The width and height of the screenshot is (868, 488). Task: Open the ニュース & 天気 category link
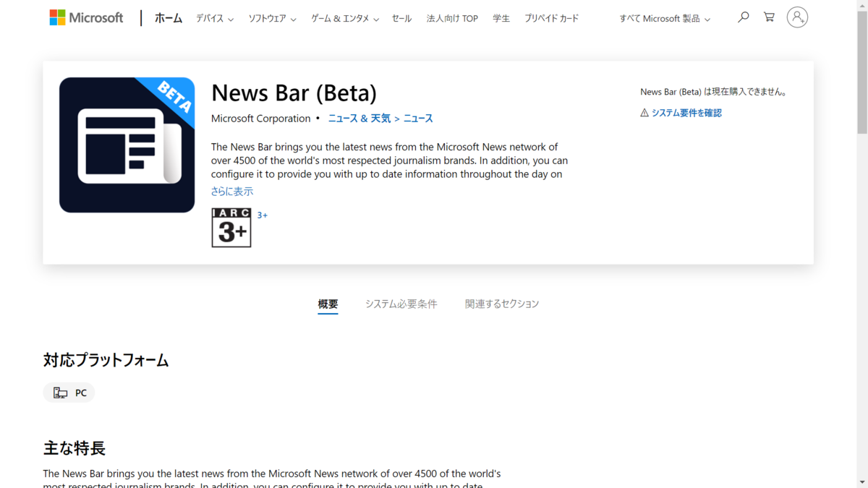pyautogui.click(x=359, y=119)
